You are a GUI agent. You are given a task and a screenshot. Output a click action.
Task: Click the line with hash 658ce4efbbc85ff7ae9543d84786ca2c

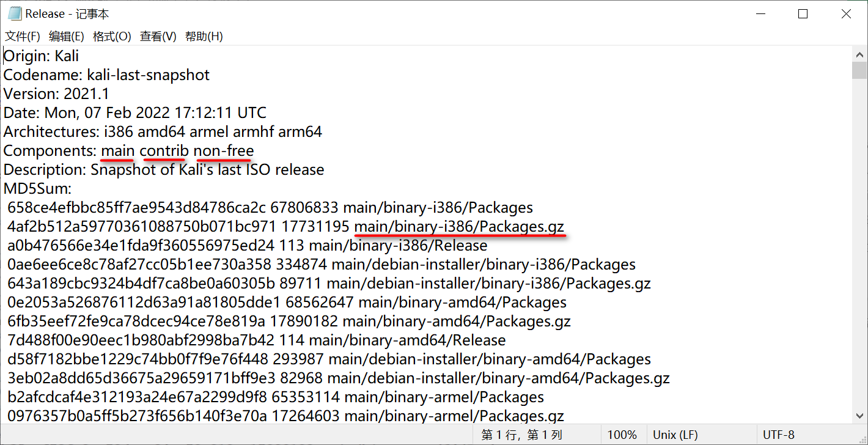(270, 207)
